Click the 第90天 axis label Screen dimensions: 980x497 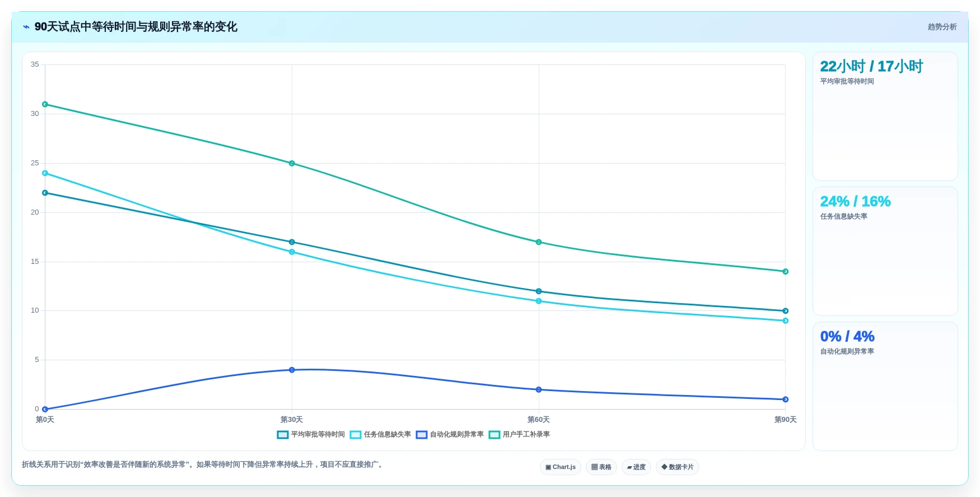point(785,420)
